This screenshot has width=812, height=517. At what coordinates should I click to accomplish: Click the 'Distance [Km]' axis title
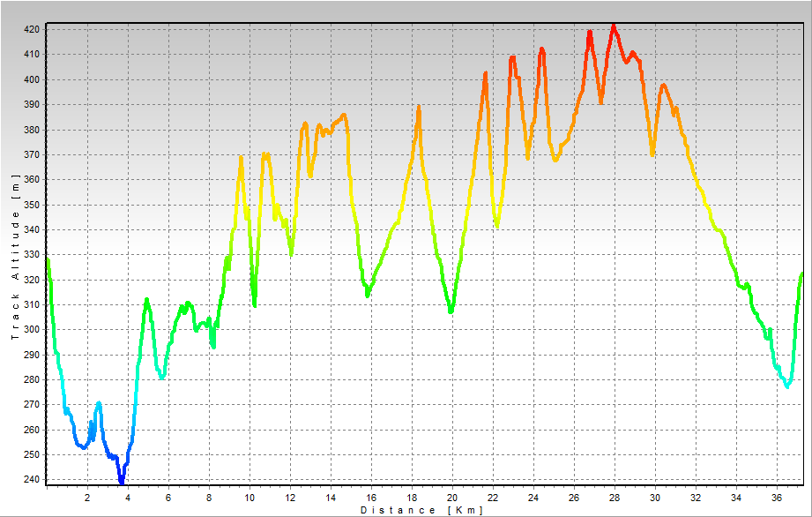tap(421, 510)
